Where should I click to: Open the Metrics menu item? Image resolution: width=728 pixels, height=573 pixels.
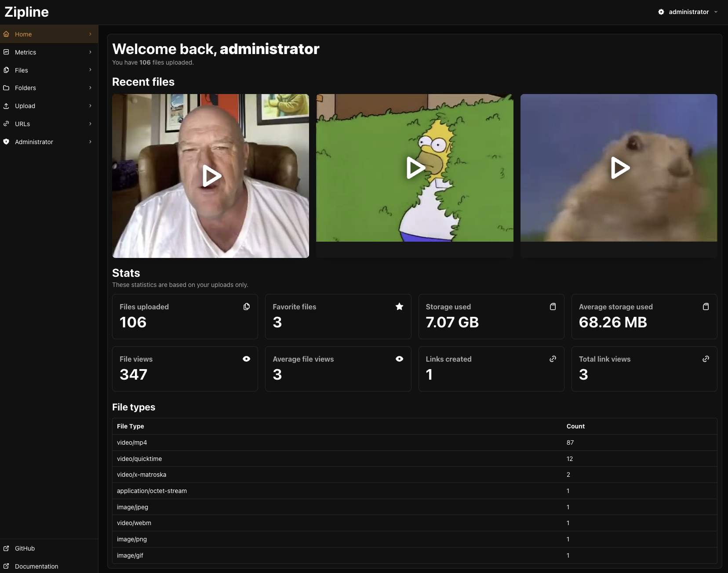click(25, 52)
